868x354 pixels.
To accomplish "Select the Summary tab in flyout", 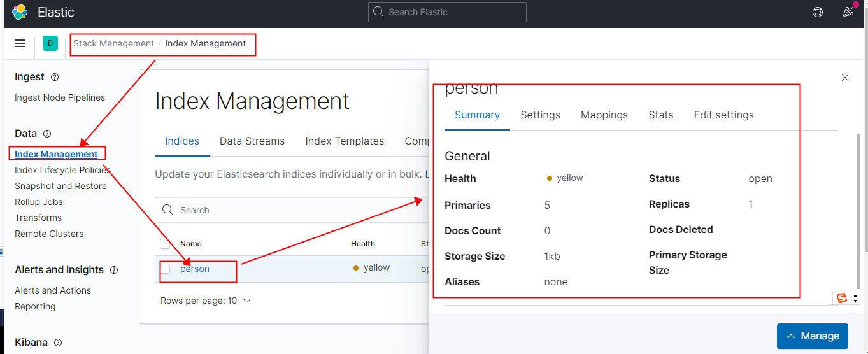I will click(477, 115).
